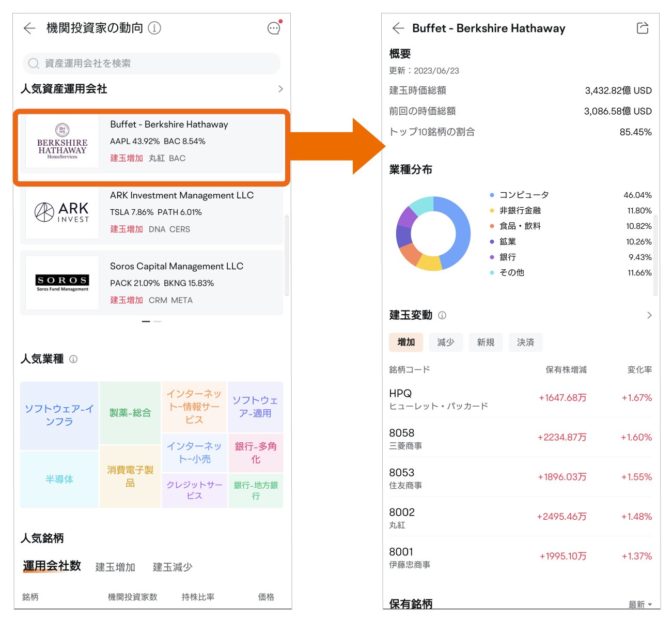Select 鉱業 legend entry
This screenshot has height=620, width=672.
tap(570, 241)
